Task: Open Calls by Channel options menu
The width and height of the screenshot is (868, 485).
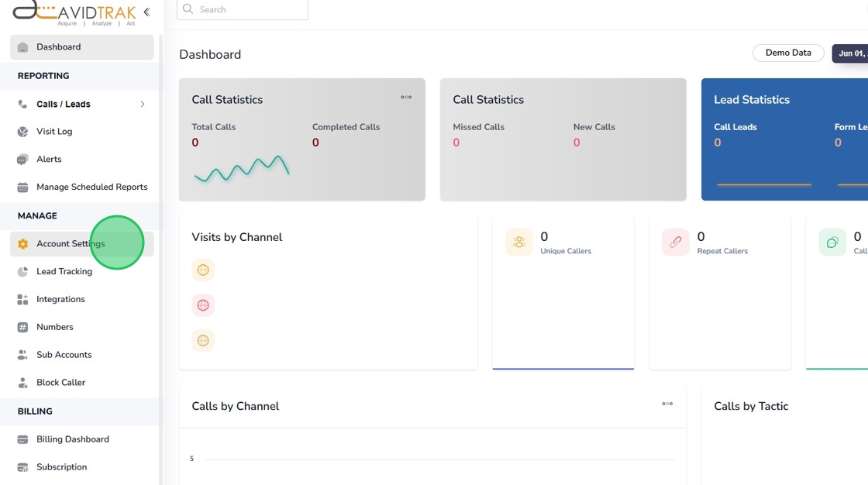Action: [x=667, y=404]
